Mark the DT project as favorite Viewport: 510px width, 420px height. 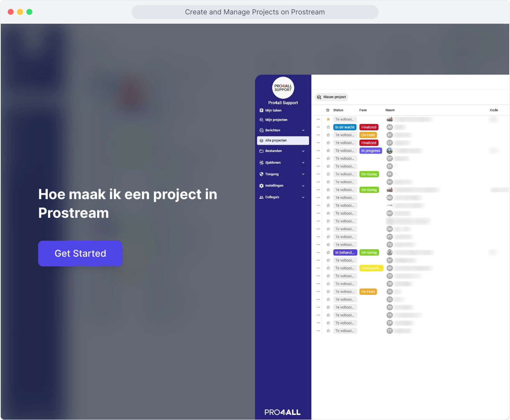click(328, 159)
